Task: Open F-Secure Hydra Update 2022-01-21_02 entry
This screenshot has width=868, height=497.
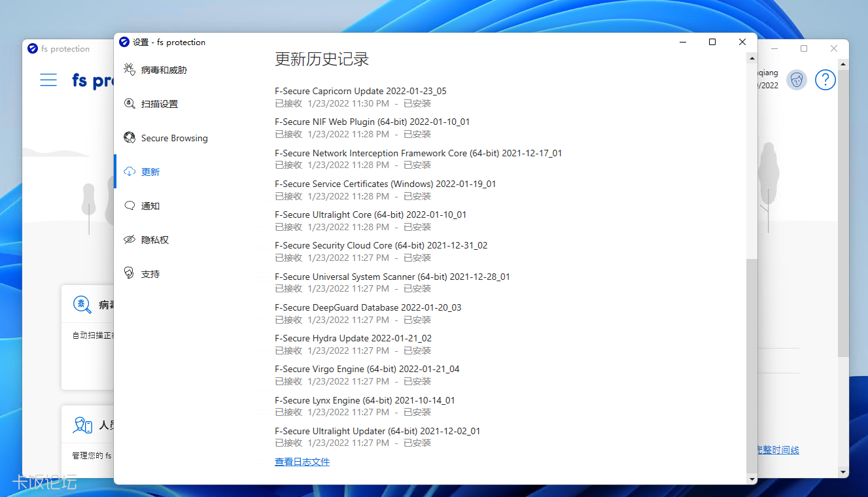Action: click(x=353, y=338)
